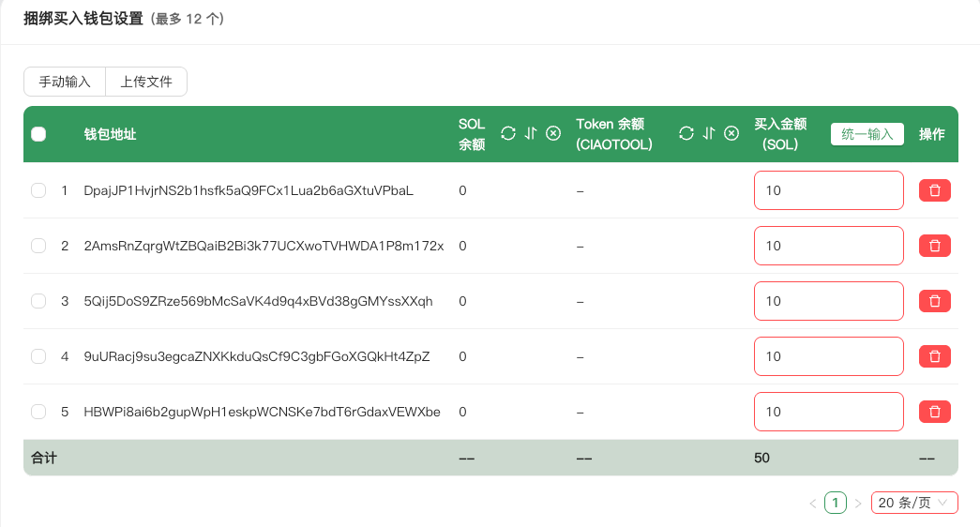
Task: Sort wallets by Token 余额
Action: click(709, 133)
